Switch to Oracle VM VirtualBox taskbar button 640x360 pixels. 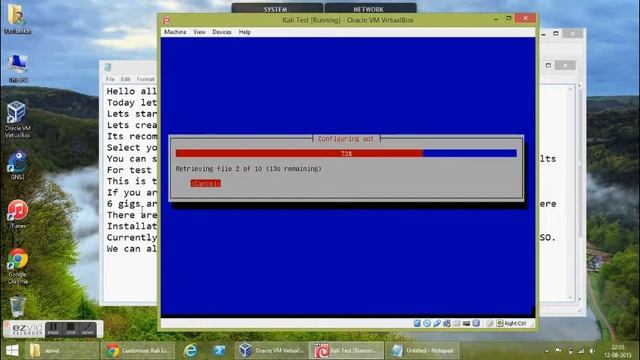271,351
